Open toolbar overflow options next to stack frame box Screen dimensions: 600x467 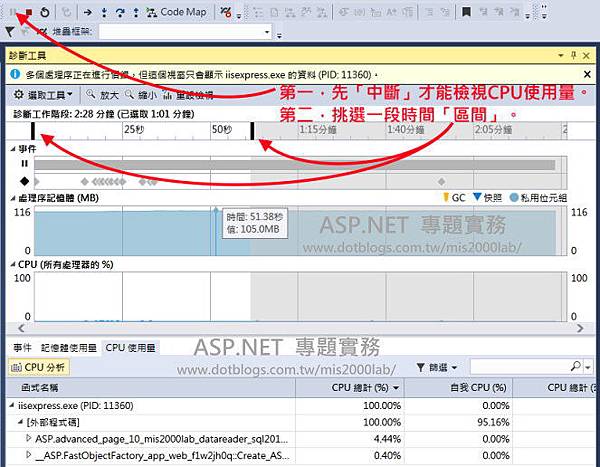(279, 35)
